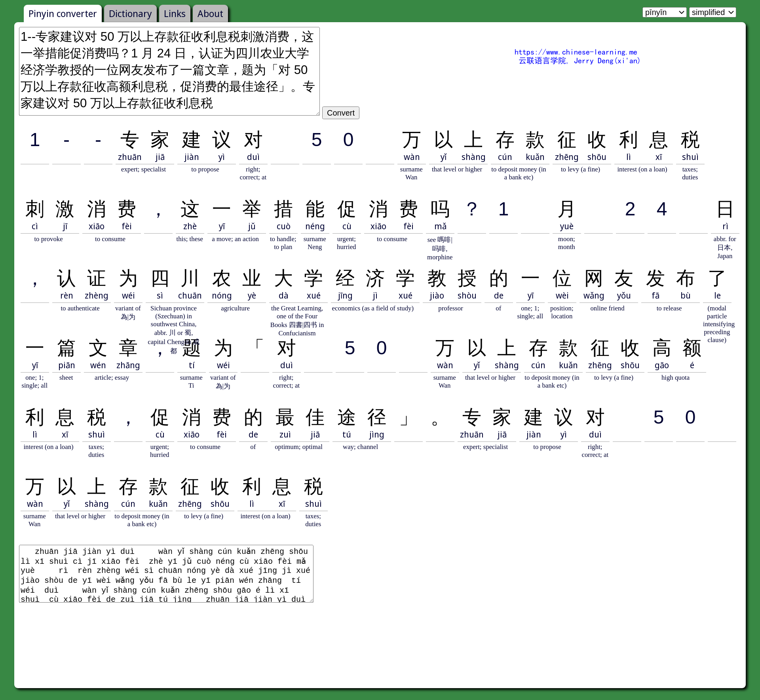
Task: Switch to the Dictionary tab
Action: click(x=130, y=14)
